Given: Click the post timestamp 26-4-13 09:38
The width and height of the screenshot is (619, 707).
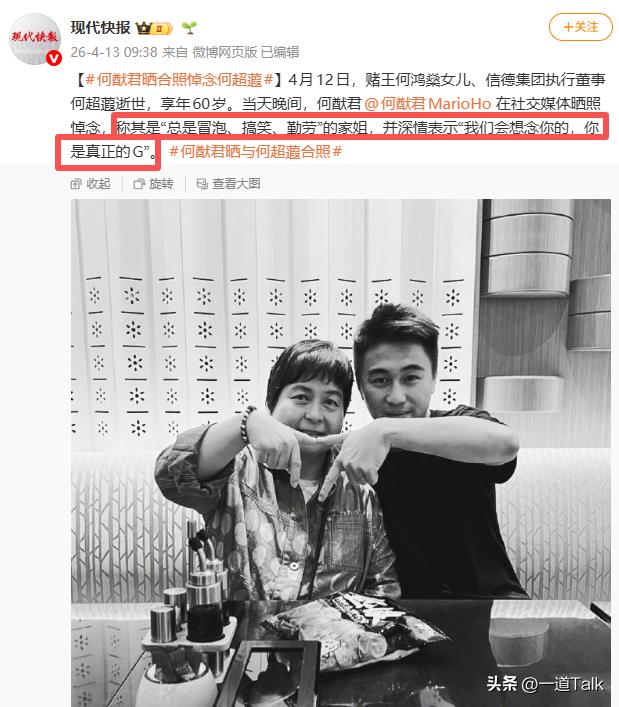Looking at the screenshot, I should [114, 52].
